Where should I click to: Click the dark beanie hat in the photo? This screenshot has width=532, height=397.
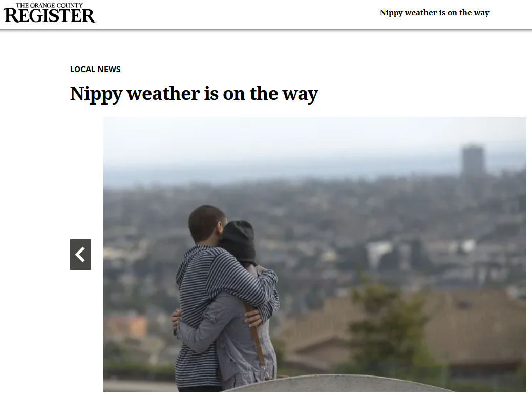(239, 240)
